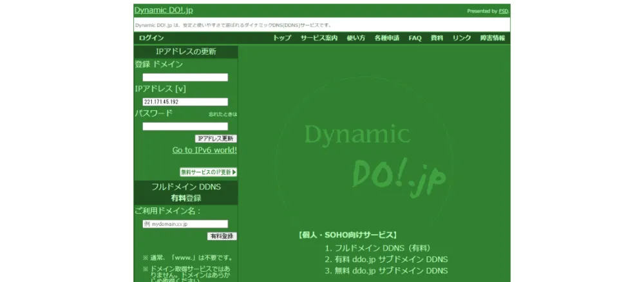Click the フルドメイン DDNS 有料登録 heading
The width and height of the screenshot is (644, 282).
tap(186, 193)
